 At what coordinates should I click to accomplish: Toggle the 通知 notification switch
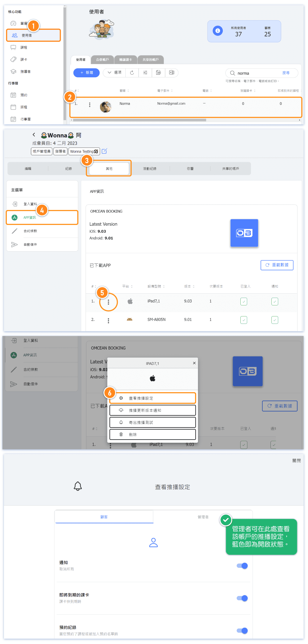point(242,566)
